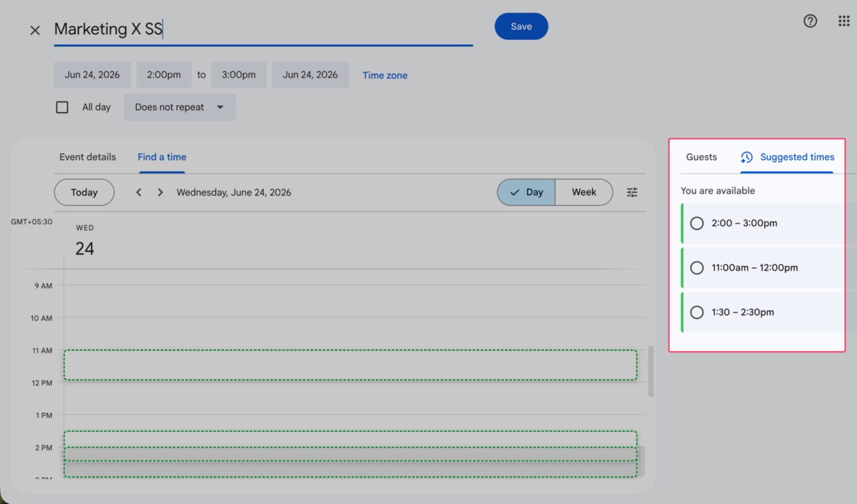Open the 3:00pm end time picker
This screenshot has height=504, width=857.
click(239, 75)
